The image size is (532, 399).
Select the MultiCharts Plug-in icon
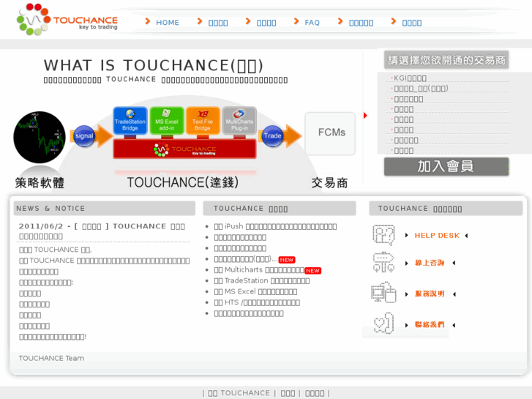click(239, 122)
